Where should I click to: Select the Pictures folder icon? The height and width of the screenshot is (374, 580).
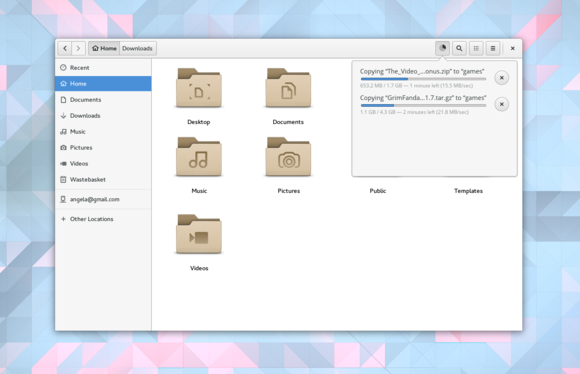288,157
